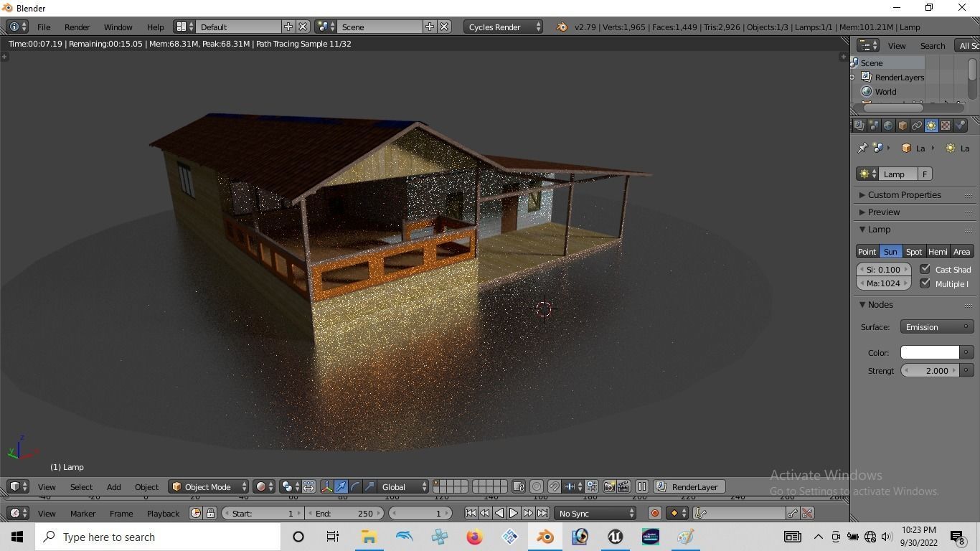The height and width of the screenshot is (551, 980).
Task: Toggle the timeline use preview range clock
Action: point(196,513)
